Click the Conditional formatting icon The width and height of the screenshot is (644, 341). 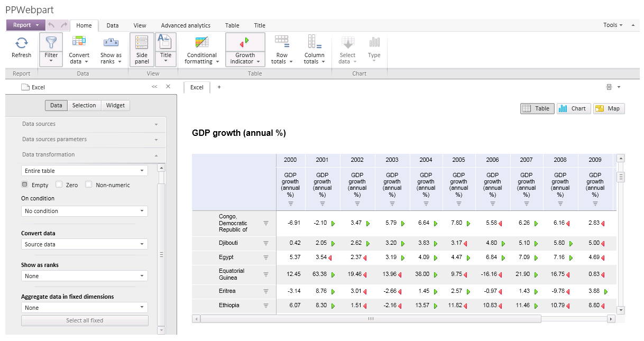click(x=201, y=43)
